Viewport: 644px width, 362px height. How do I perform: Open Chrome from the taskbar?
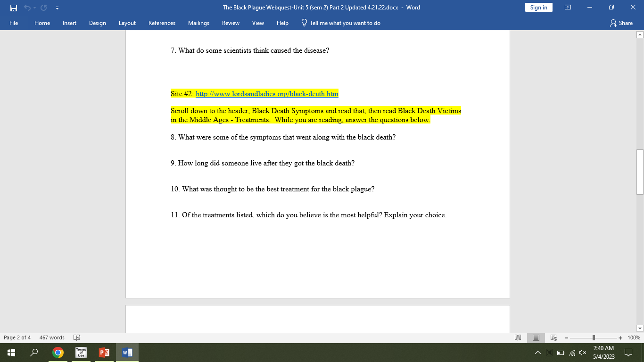58,353
